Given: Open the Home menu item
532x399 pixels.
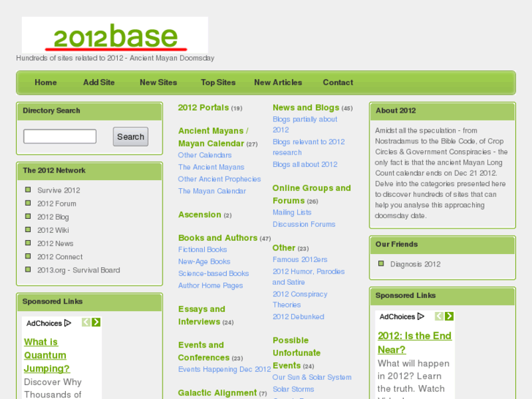Looking at the screenshot, I should coord(45,83).
